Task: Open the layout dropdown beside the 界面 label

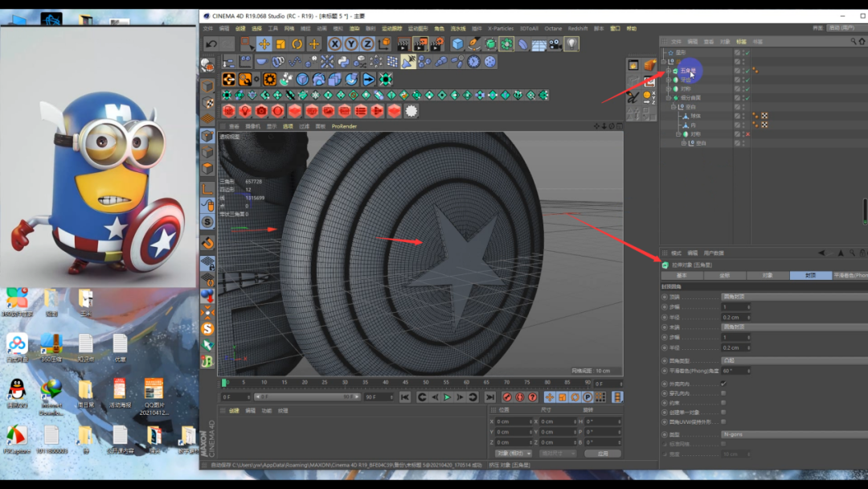Action: pos(845,27)
